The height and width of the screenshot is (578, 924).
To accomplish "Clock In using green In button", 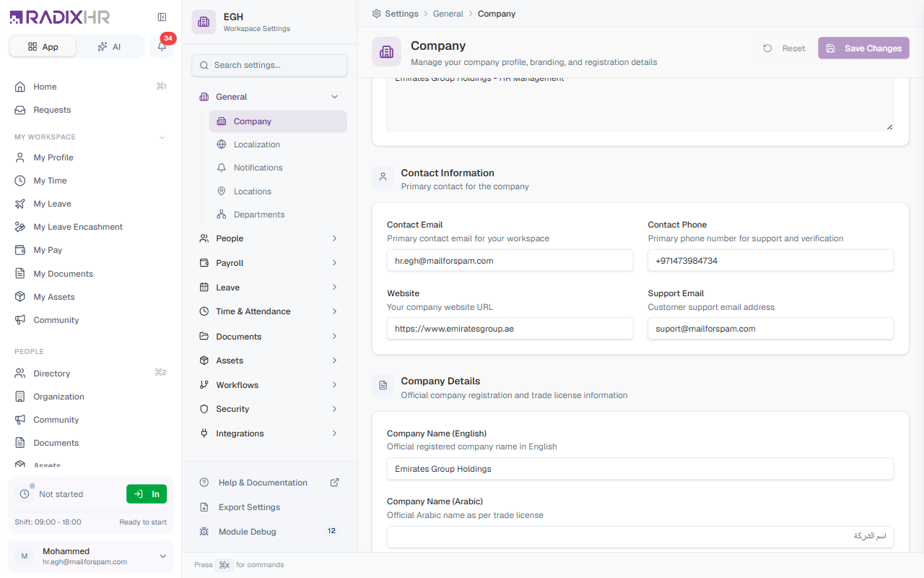I will click(147, 494).
